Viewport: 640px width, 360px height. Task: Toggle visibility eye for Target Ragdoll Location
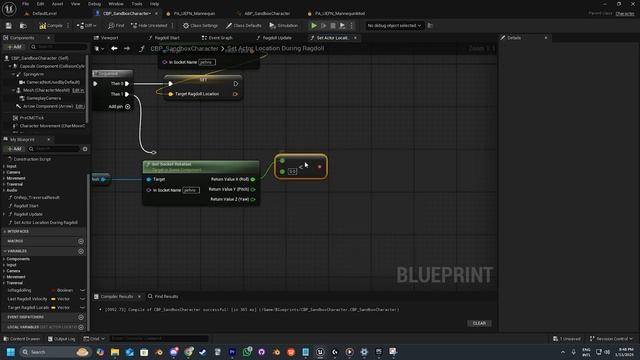pos(82,308)
